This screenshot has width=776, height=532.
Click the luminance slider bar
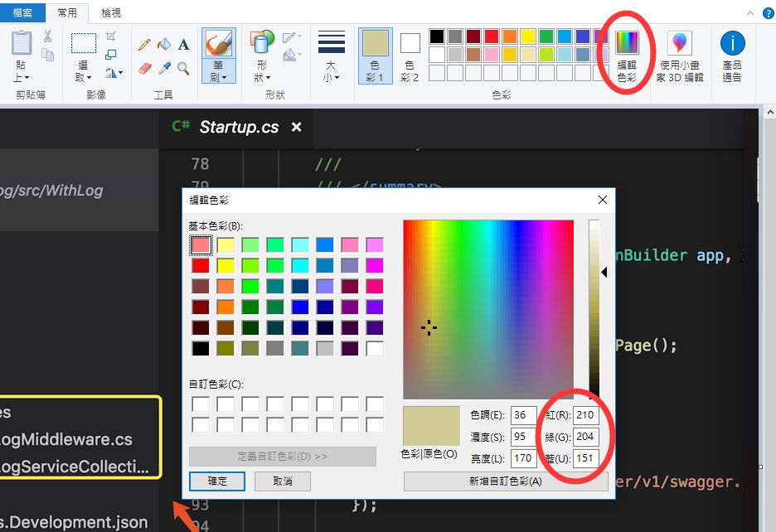pos(594,309)
